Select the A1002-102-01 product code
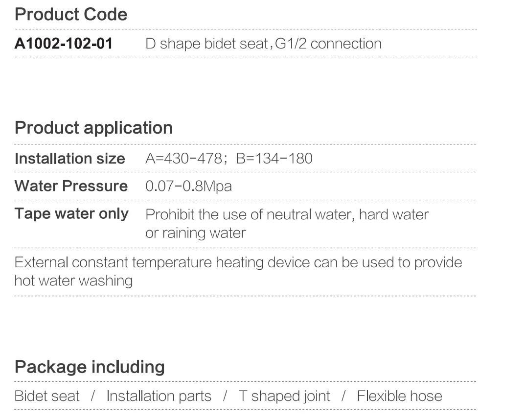This screenshot has height=420, width=525. point(64,44)
